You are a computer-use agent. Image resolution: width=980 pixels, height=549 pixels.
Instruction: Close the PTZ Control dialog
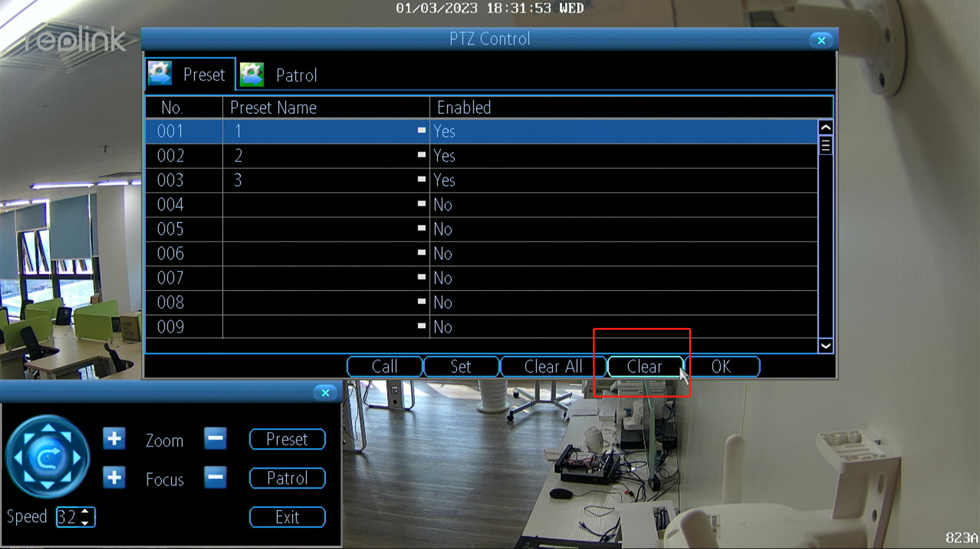click(x=822, y=40)
